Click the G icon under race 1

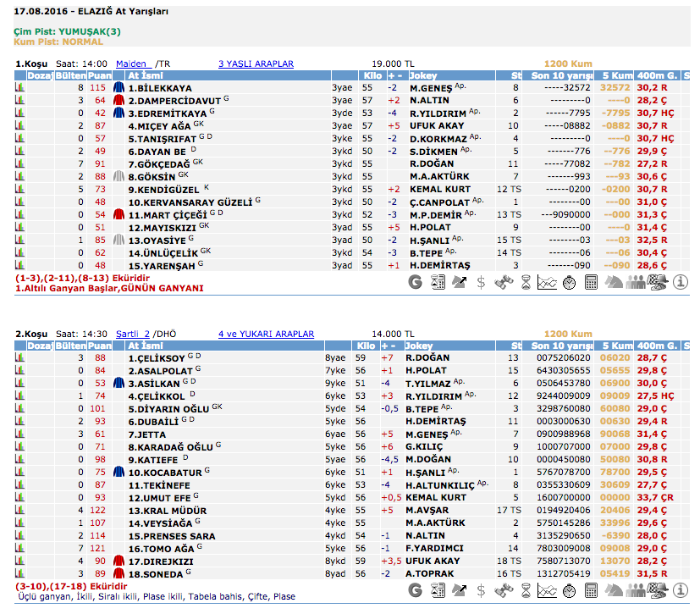[415, 282]
